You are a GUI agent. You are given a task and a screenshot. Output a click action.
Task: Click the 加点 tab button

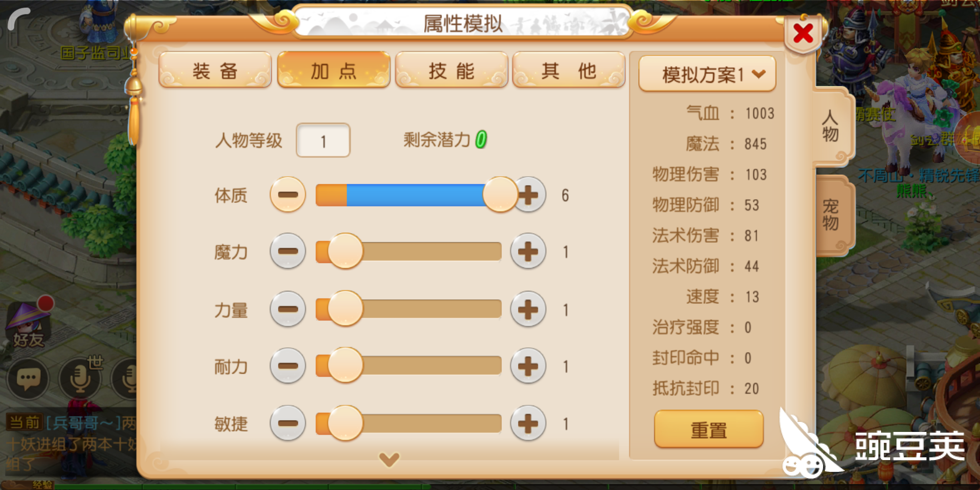(333, 70)
